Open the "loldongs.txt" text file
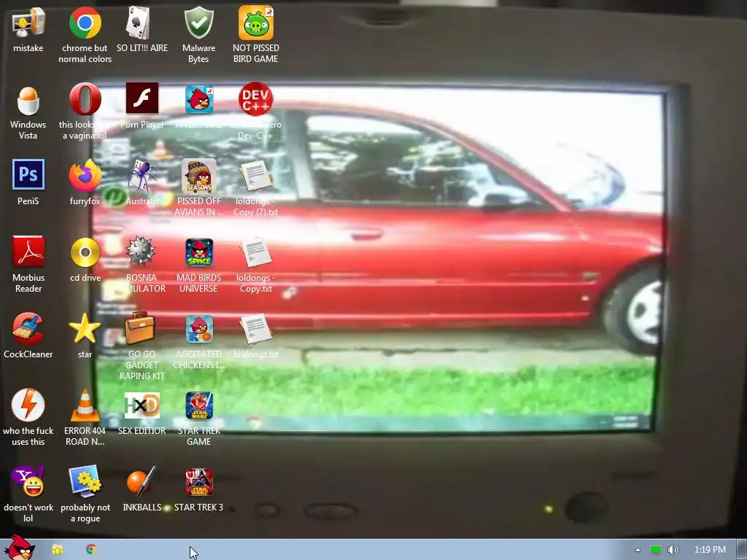 point(256,329)
